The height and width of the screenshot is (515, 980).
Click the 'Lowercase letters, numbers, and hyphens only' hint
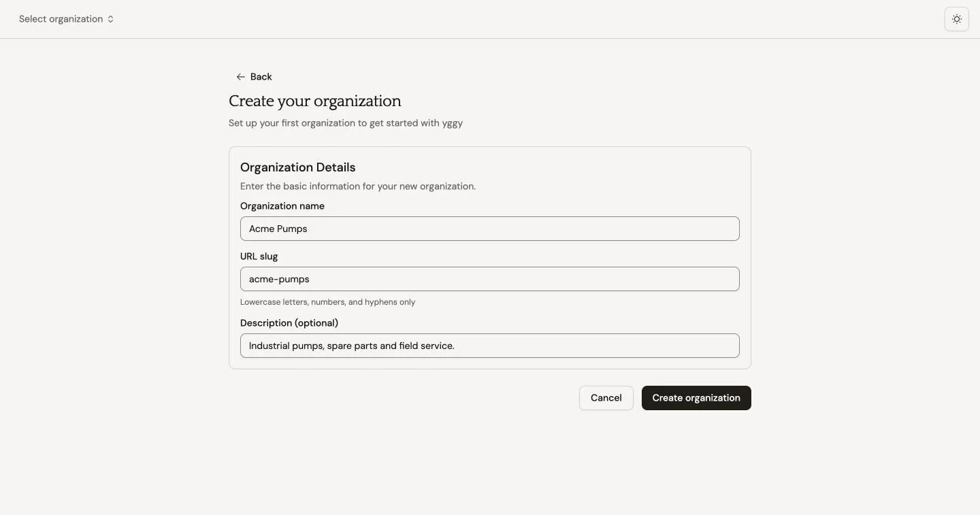pyautogui.click(x=327, y=302)
